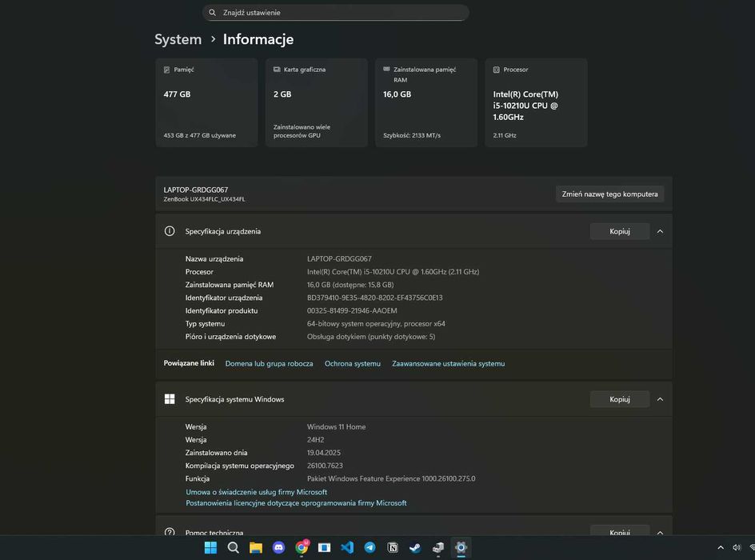
Task: Select the Windows 11 Home edition value
Action: pyautogui.click(x=336, y=426)
